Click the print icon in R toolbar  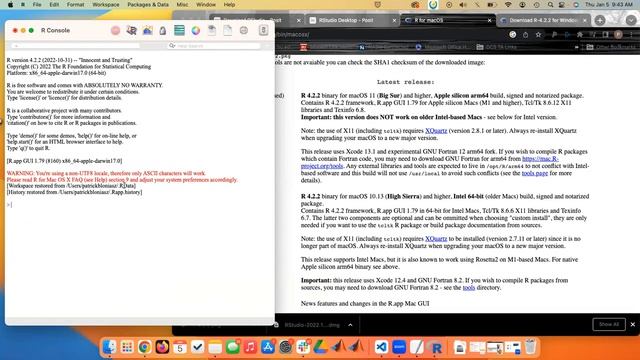[x=244, y=30]
